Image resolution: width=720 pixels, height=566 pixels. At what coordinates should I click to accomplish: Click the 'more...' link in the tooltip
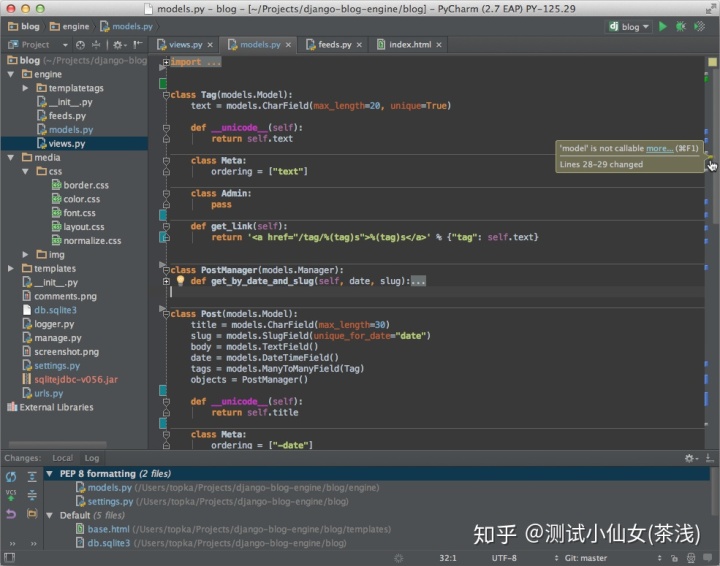click(x=659, y=148)
